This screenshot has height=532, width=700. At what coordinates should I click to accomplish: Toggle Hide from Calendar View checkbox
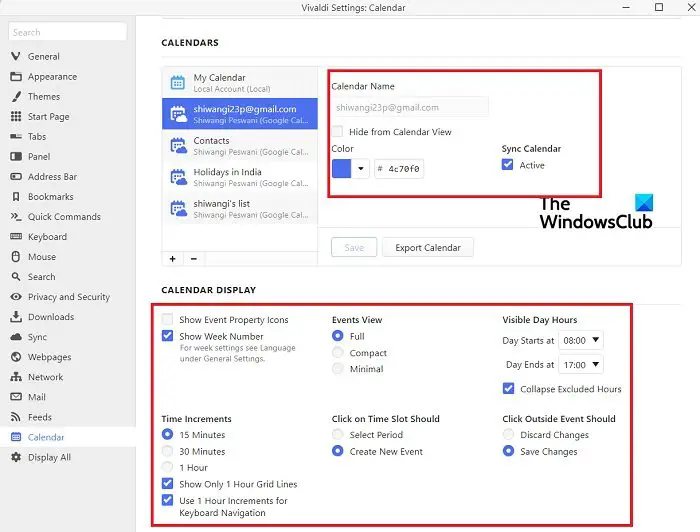tap(338, 131)
